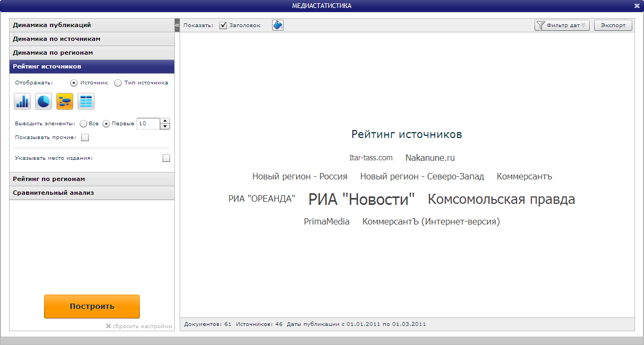Click the Документов: 61 status entry
Image resolution: width=644 pixels, height=345 pixels.
(207, 324)
